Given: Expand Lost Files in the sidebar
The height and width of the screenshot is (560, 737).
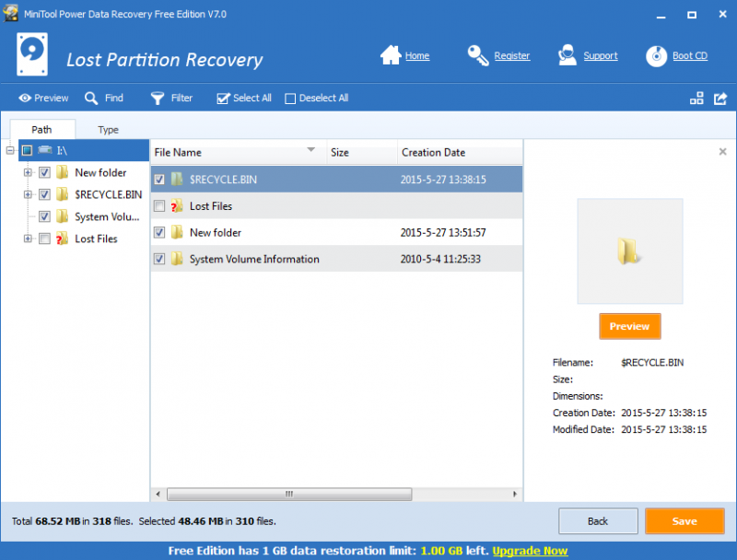Looking at the screenshot, I should (28, 239).
